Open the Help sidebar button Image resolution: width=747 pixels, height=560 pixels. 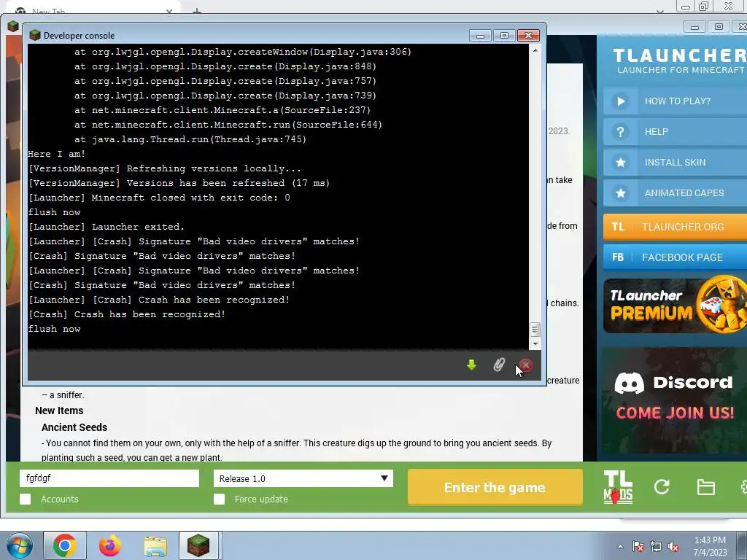(675, 132)
